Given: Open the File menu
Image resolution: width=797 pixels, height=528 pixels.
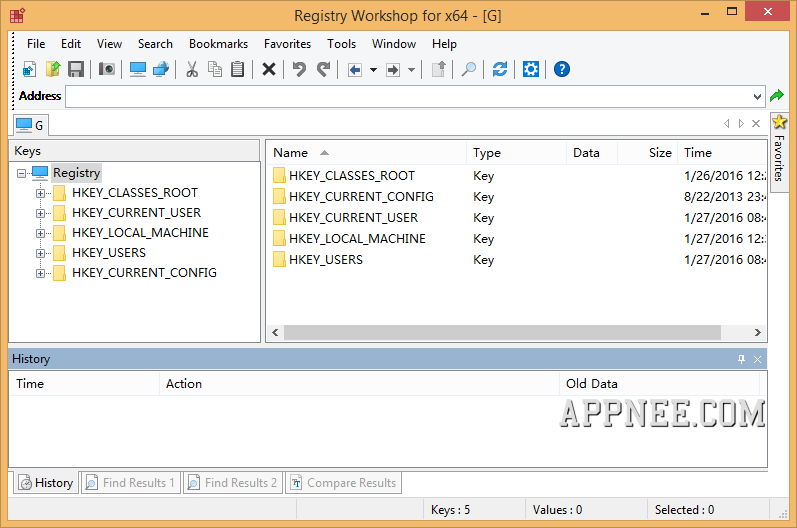Looking at the screenshot, I should [36, 44].
